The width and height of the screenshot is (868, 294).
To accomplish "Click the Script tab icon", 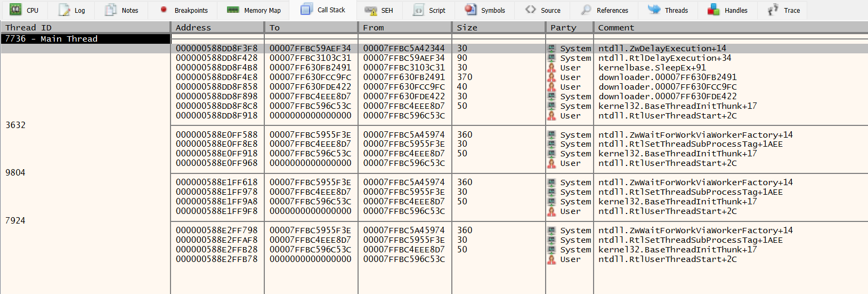I will pyautogui.click(x=419, y=10).
